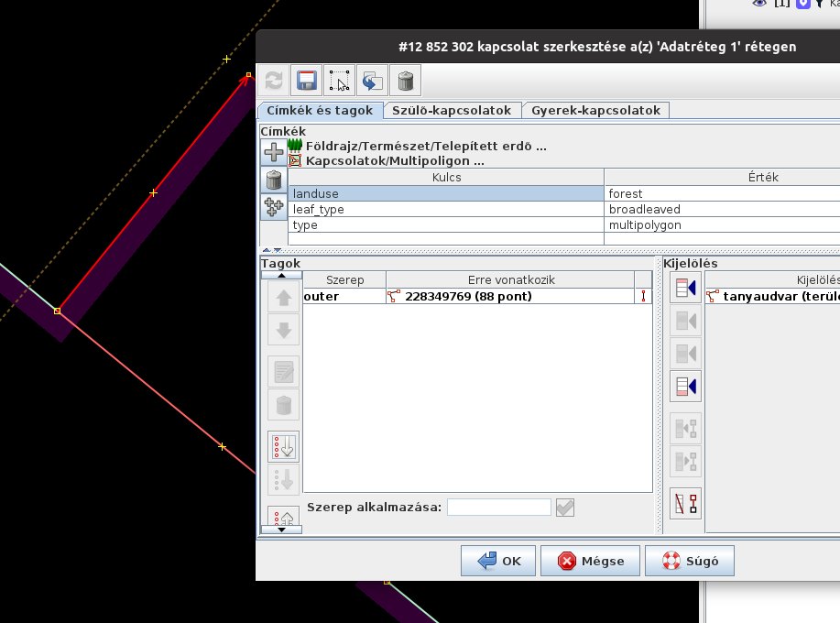Open help via the Súgó button
840x623 pixels.
[690, 561]
